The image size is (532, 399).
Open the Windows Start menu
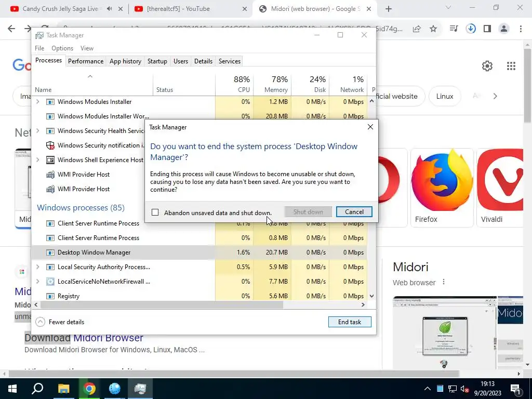click(12, 389)
